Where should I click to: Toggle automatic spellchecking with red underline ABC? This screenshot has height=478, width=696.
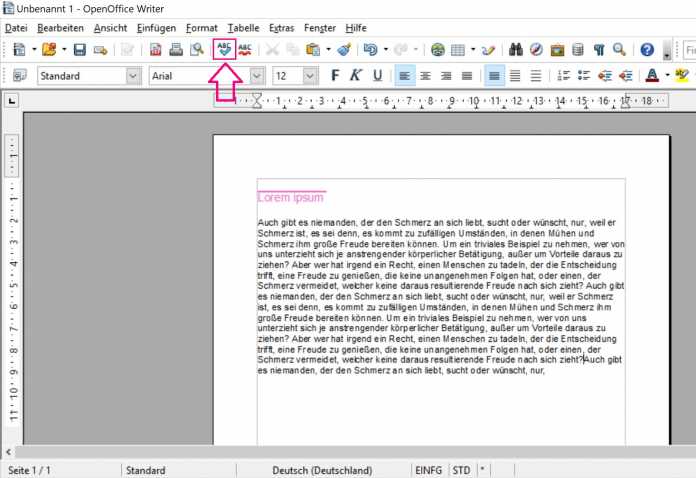pyautogui.click(x=244, y=49)
